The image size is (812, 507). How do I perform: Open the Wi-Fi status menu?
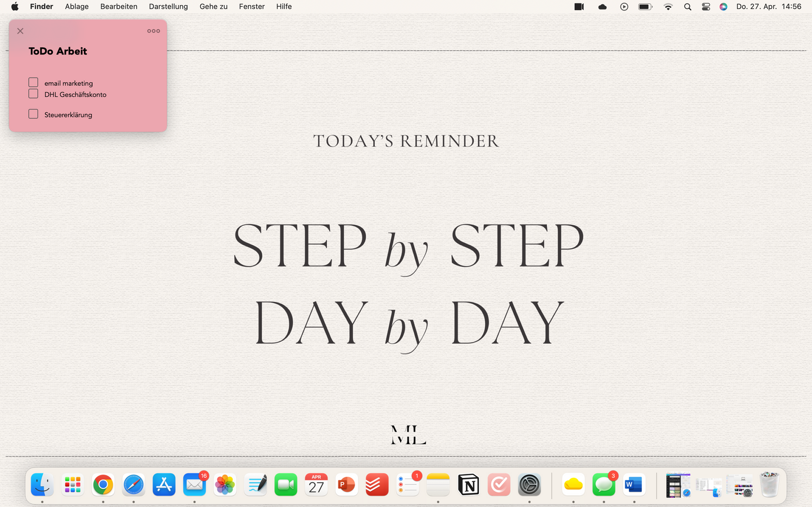(x=668, y=7)
